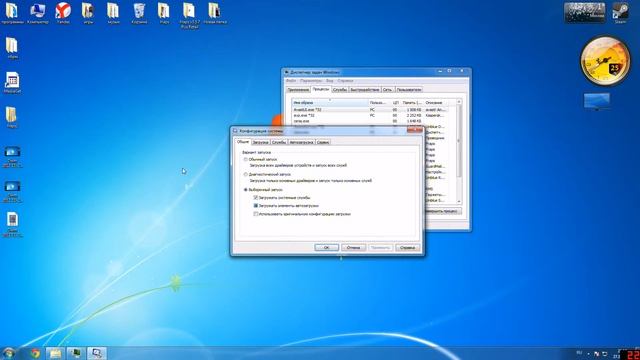Switch to Пользователи tab in Task Manager
The width and height of the screenshot is (640, 360).
point(409,90)
